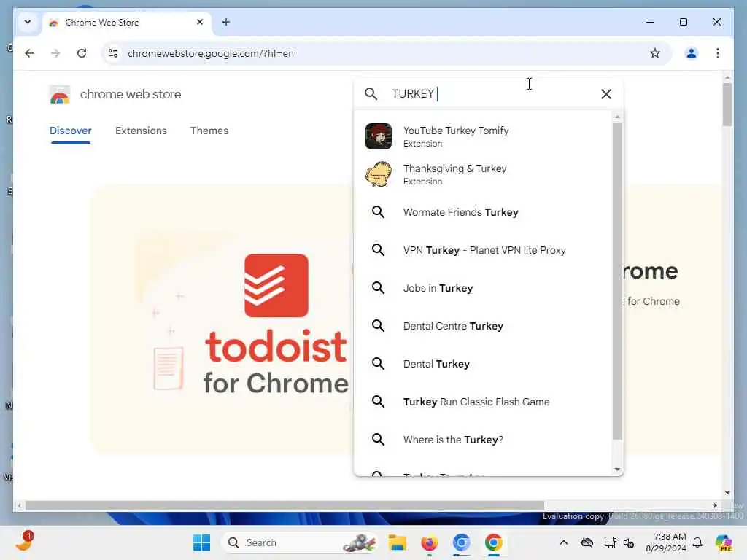The image size is (747, 560).
Task: Click the chrome web store logo
Action: (60, 94)
